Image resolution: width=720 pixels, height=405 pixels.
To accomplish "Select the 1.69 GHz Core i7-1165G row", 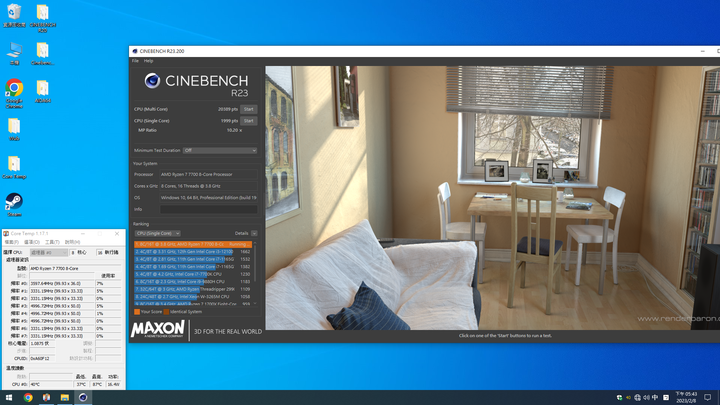I will tap(193, 267).
